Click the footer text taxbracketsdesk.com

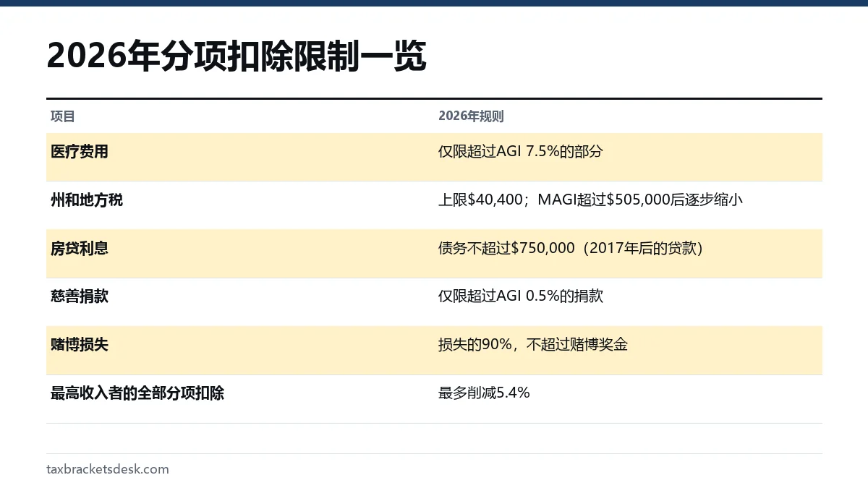point(108,469)
